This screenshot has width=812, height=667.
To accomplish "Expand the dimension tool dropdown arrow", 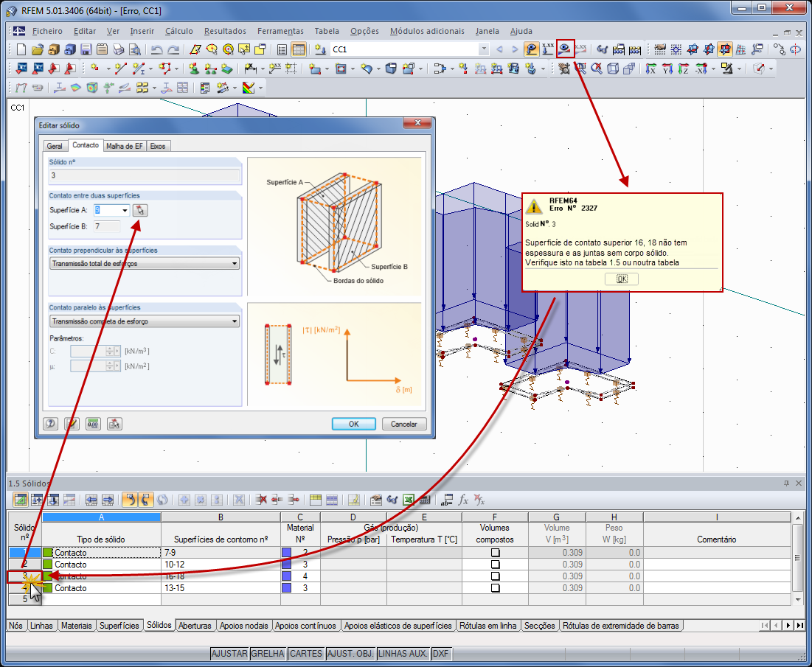I will click(x=262, y=69).
